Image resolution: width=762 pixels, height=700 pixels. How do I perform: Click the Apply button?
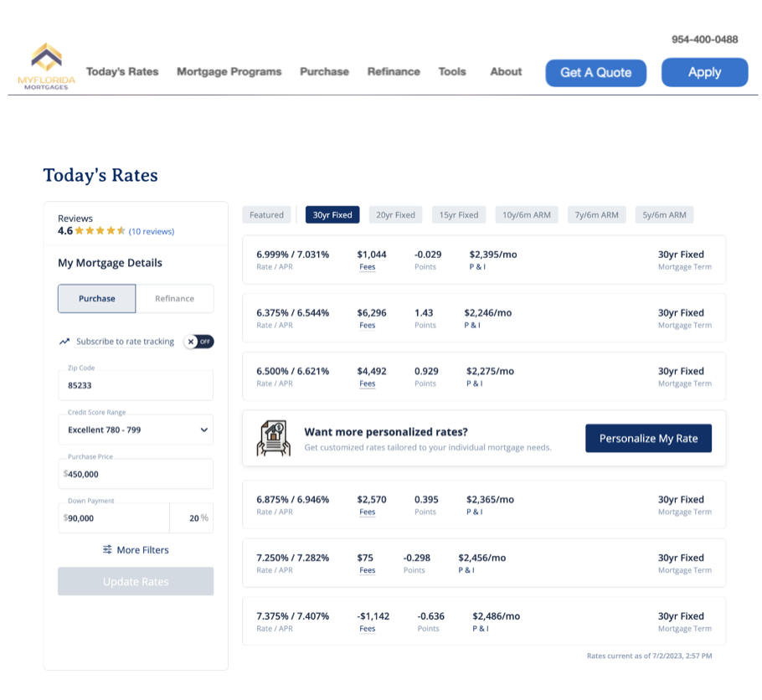click(x=705, y=73)
